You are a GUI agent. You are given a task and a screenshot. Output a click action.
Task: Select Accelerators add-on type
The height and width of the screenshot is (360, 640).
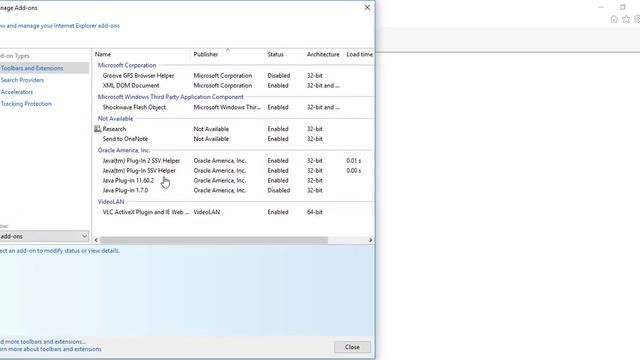[17, 92]
